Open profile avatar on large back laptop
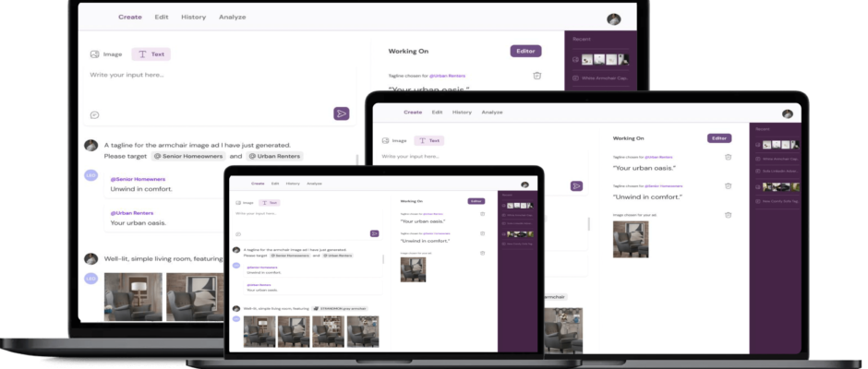This screenshot has width=868, height=369. pos(613,18)
